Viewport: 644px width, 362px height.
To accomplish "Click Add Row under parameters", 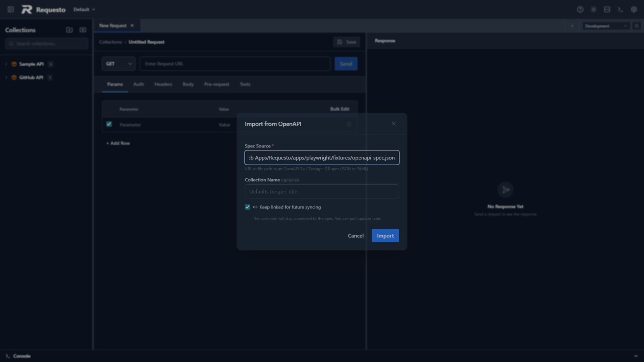I will (118, 143).
